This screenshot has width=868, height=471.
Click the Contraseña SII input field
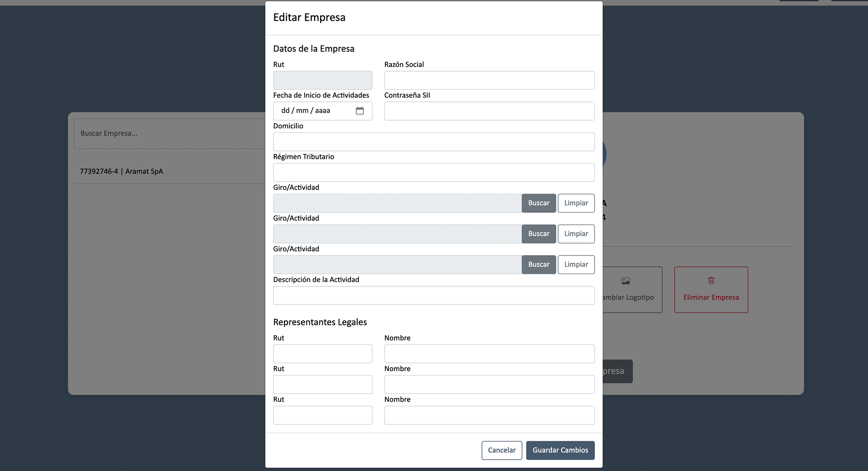(x=489, y=111)
